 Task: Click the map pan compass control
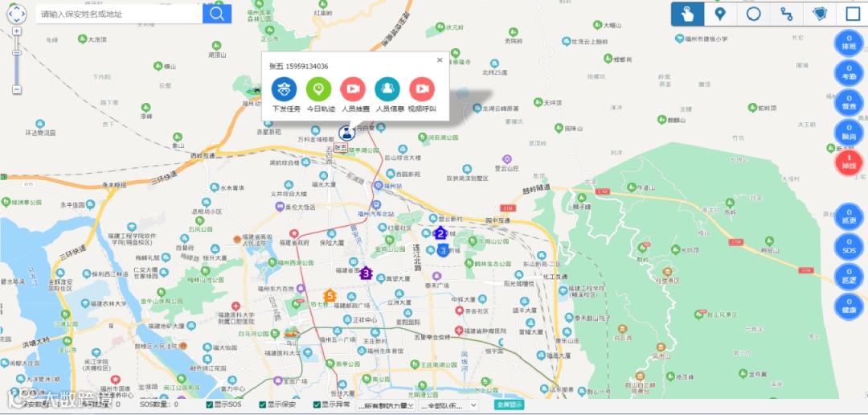(x=17, y=14)
